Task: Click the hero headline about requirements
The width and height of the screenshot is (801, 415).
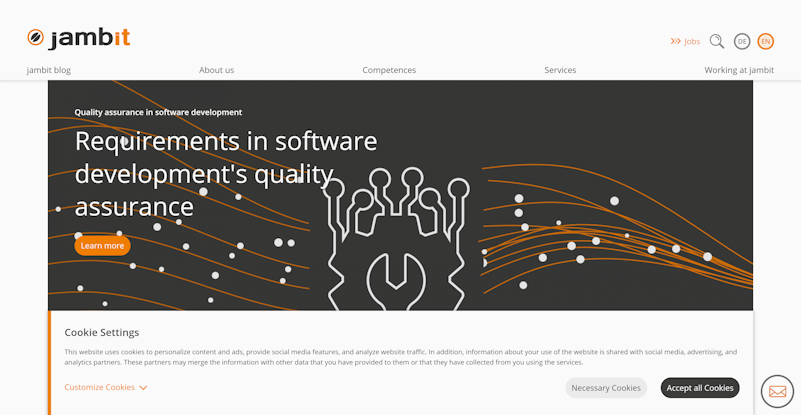Action: [226, 174]
